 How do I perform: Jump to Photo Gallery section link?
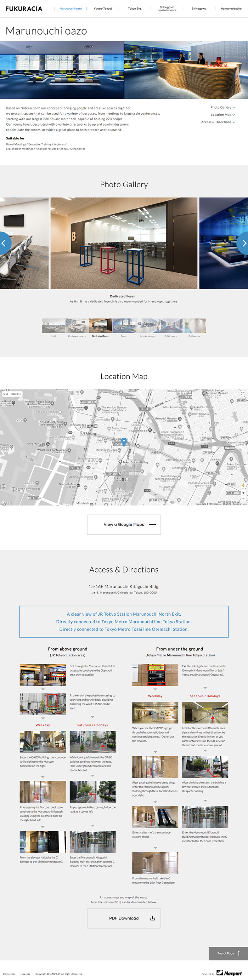[222, 107]
